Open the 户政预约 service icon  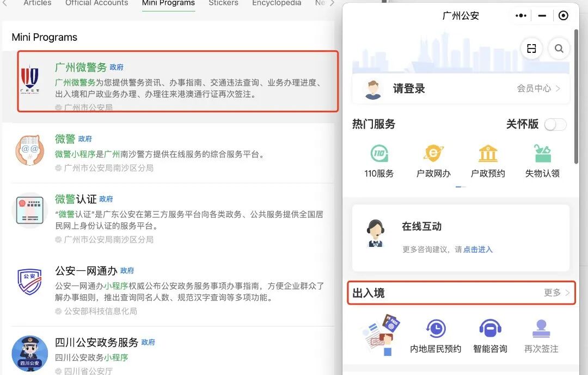(488, 154)
